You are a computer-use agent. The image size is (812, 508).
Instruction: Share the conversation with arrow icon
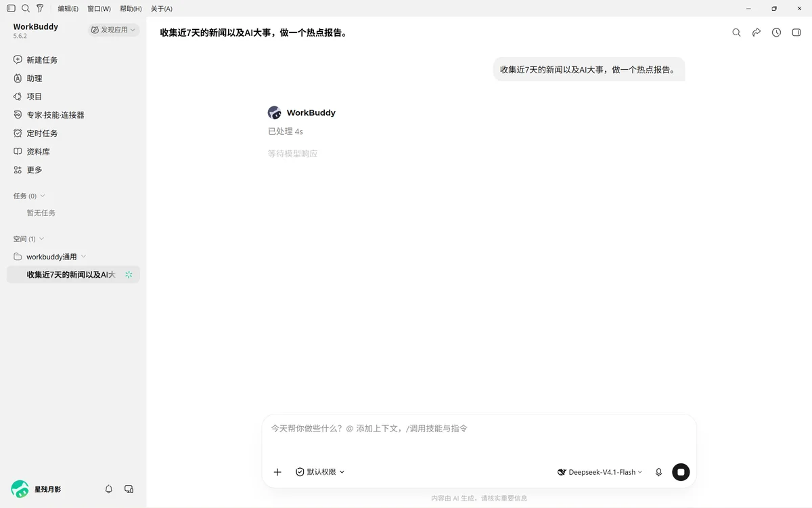click(757, 33)
